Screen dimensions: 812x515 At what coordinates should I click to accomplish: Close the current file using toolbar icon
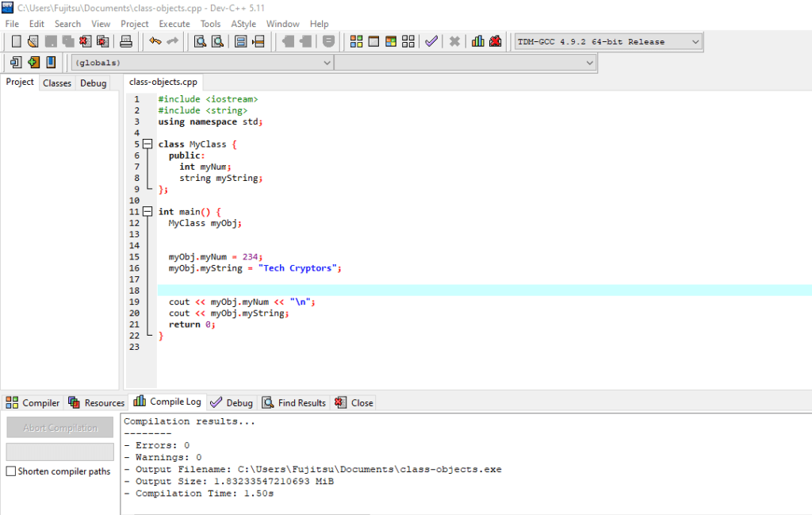86,41
